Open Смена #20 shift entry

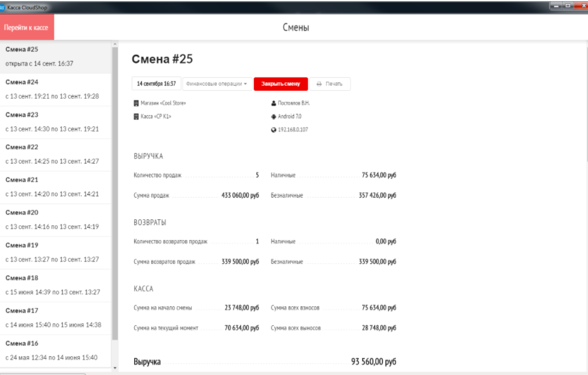[56, 220]
